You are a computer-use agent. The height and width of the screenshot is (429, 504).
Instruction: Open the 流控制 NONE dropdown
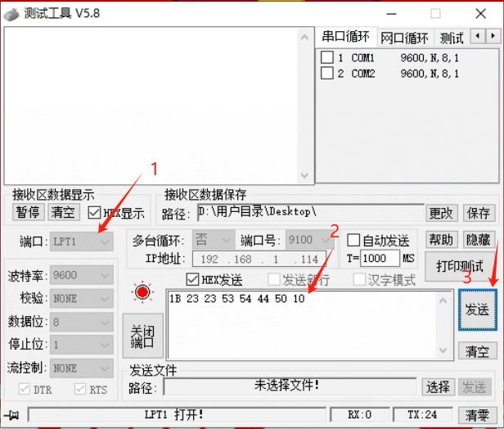[82, 368]
